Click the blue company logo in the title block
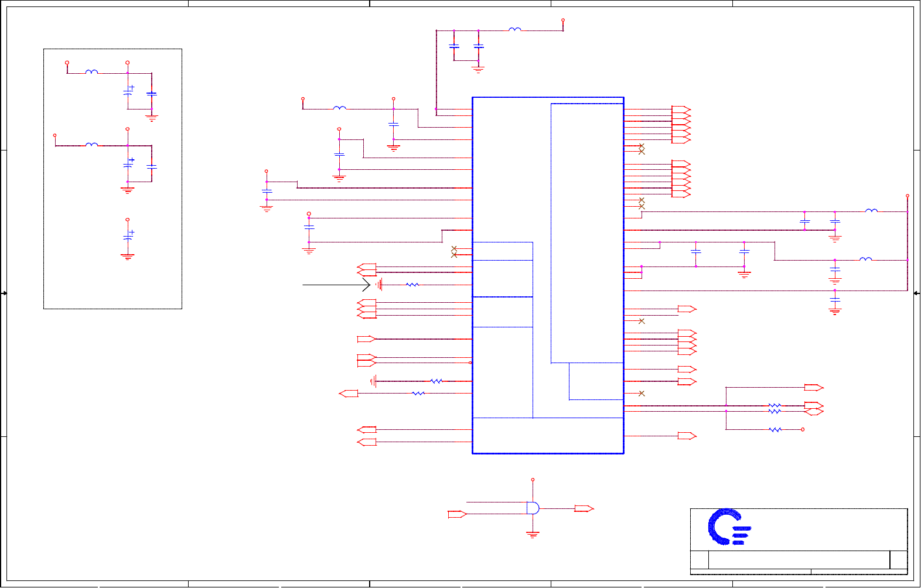Image resolution: width=921 pixels, height=588 pixels. pos(729,527)
